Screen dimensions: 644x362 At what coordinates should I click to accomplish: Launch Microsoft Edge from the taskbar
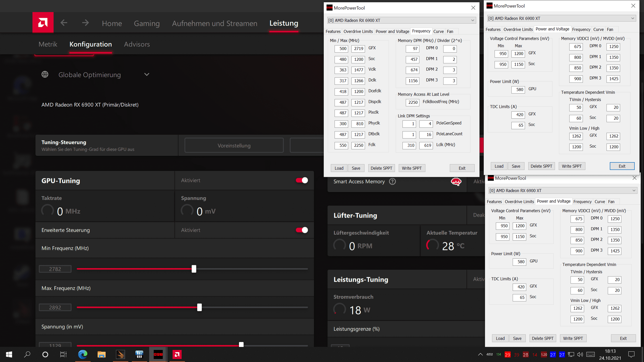(x=83, y=354)
